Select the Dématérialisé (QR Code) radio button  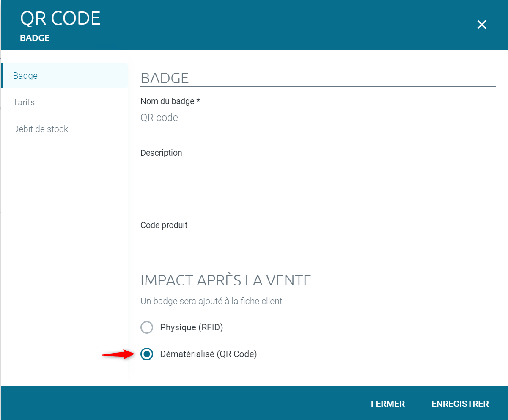[x=147, y=354]
